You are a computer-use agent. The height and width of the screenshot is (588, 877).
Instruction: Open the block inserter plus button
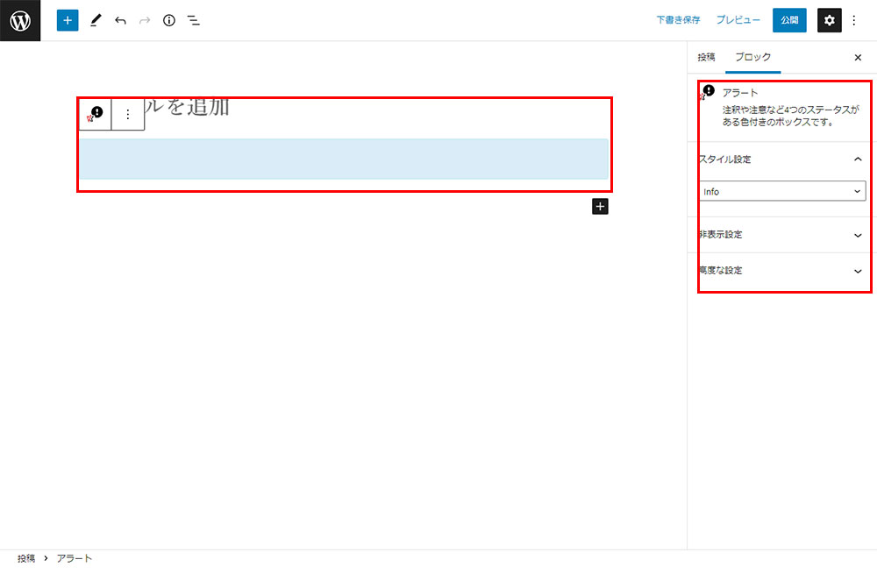tap(68, 20)
